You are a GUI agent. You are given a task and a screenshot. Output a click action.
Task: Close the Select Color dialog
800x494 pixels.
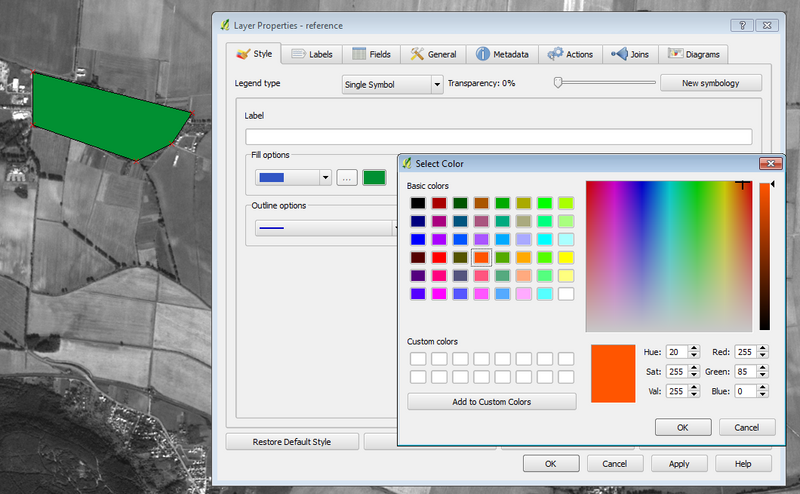coord(770,163)
